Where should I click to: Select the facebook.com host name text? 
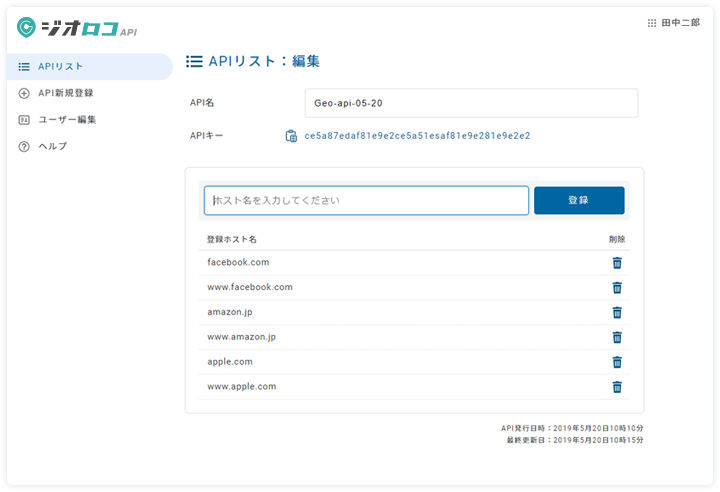[x=238, y=263]
